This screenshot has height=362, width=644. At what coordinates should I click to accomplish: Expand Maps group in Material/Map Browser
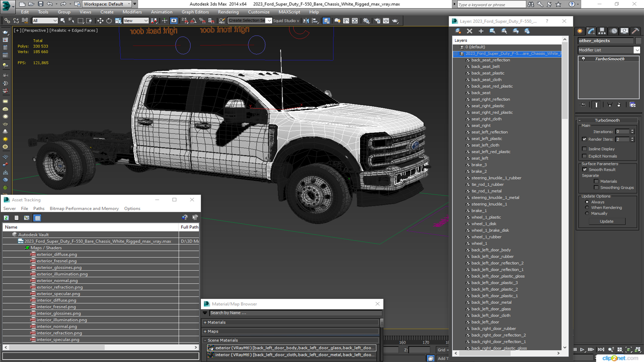click(205, 331)
